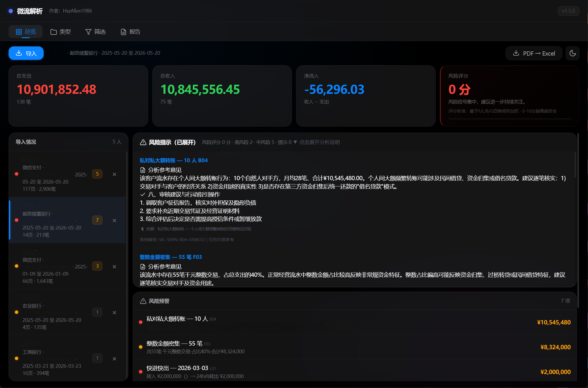This screenshot has height=388, width=588.
Task: Remove the 工商银行 import entry
Action: [114, 359]
